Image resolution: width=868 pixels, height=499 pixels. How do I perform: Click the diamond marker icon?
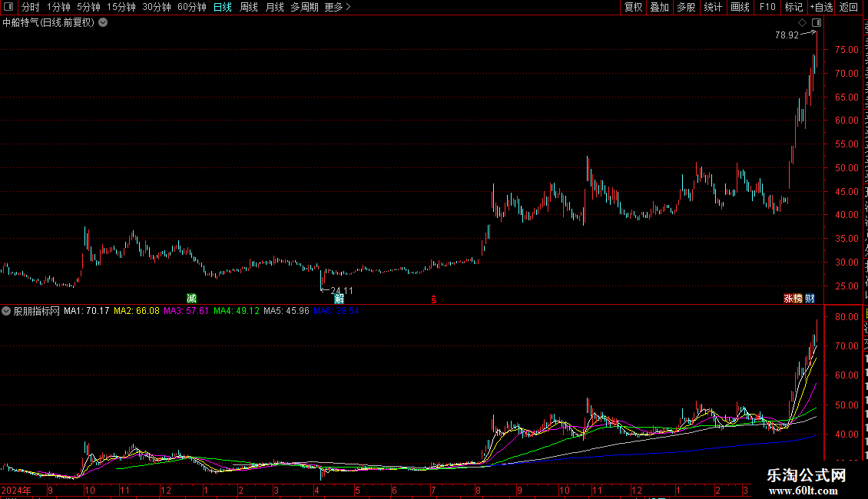tap(802, 23)
